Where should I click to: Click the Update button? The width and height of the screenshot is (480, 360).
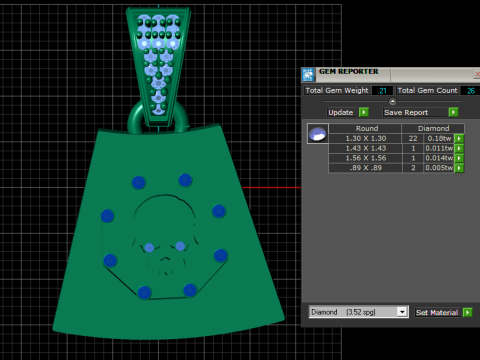[x=341, y=112]
